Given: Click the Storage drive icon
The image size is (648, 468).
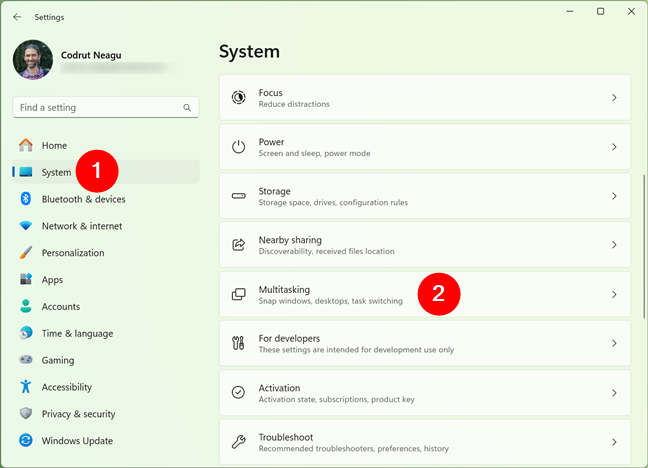Looking at the screenshot, I should tap(238, 196).
